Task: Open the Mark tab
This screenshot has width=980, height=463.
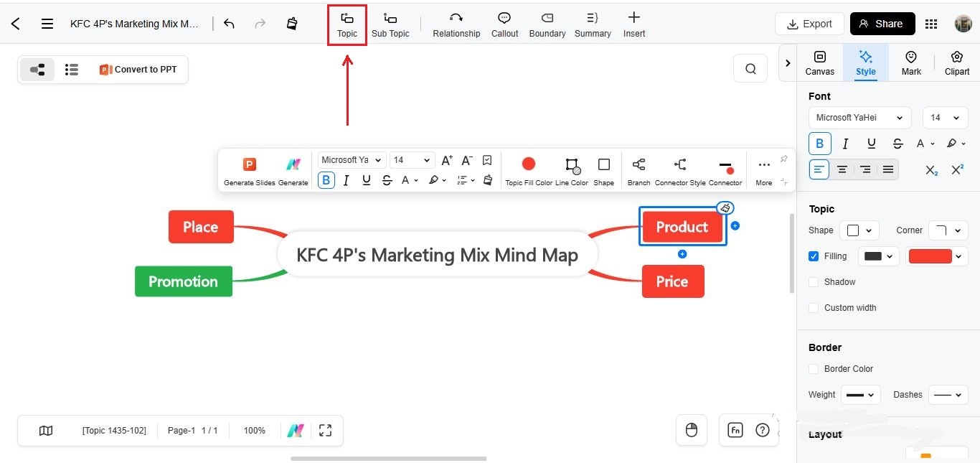Action: pyautogui.click(x=911, y=63)
